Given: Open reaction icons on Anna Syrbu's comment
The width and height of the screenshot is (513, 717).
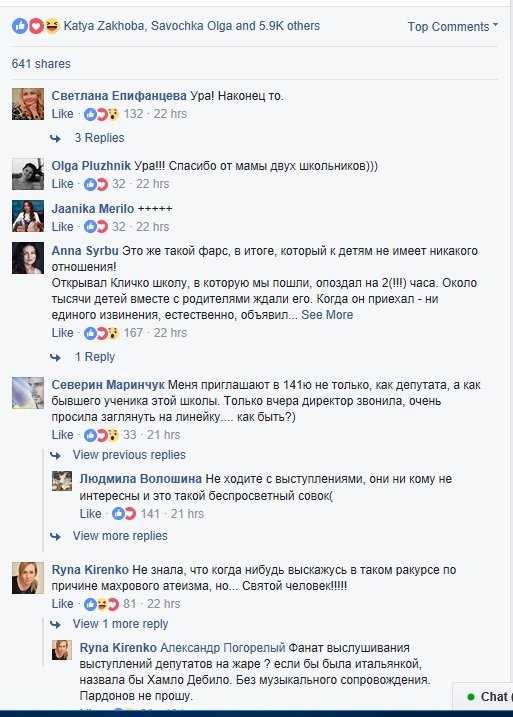Looking at the screenshot, I should 101,333.
